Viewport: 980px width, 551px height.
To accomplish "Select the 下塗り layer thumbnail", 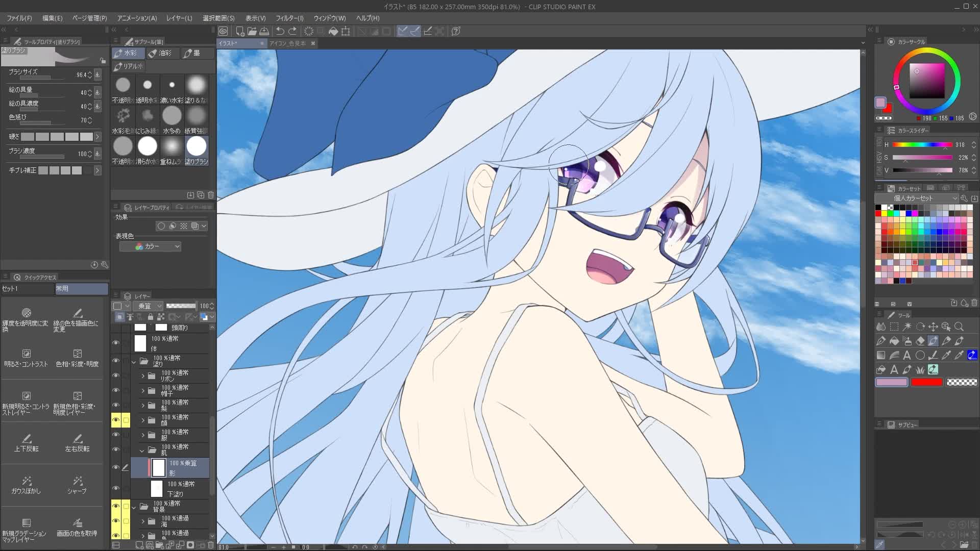I will tap(157, 489).
